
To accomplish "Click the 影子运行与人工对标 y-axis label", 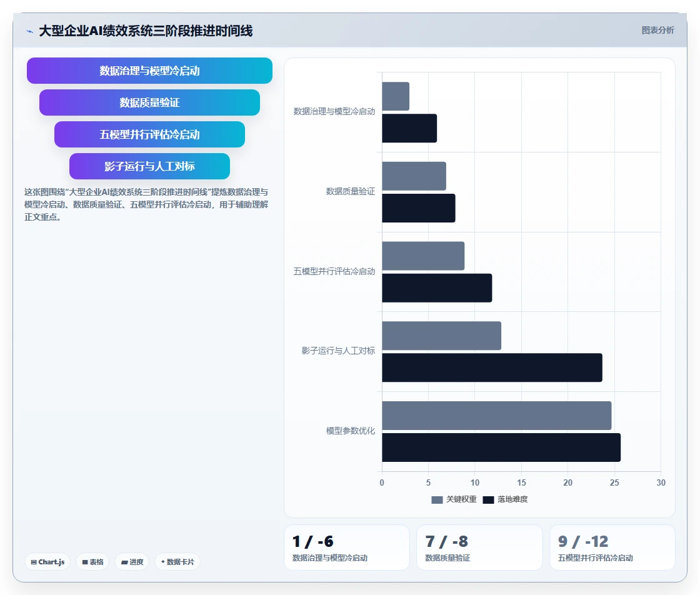I will click(x=338, y=351).
